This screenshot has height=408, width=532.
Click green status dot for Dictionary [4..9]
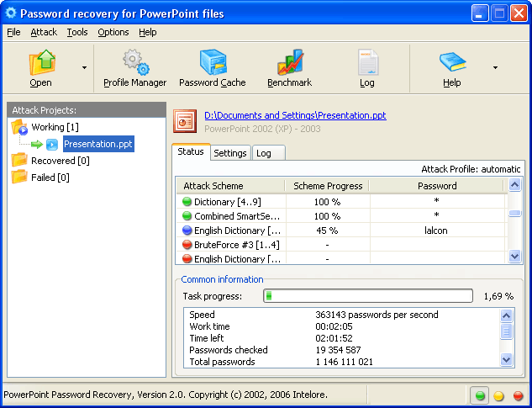(x=187, y=201)
